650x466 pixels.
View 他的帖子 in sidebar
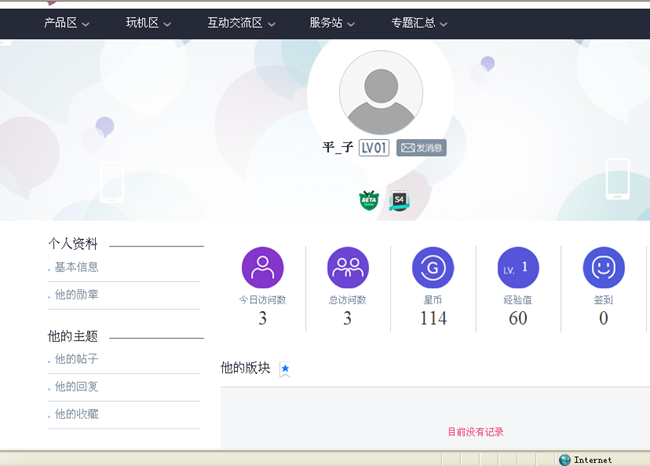[77, 359]
